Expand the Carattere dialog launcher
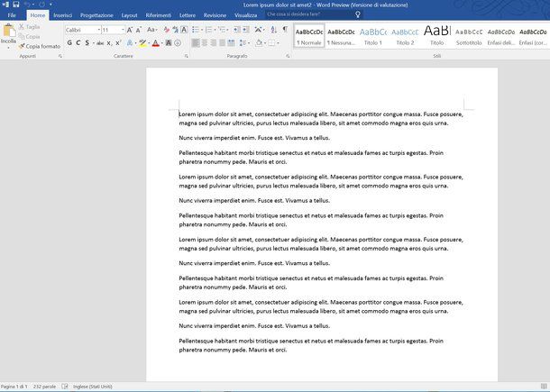This screenshot has width=550, height=392. [x=187, y=56]
